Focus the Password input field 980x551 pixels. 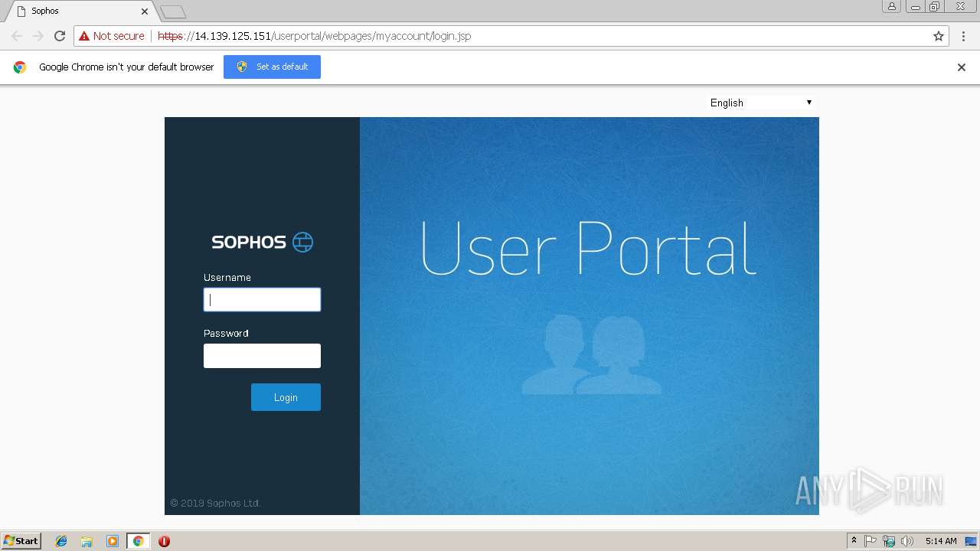tap(262, 356)
